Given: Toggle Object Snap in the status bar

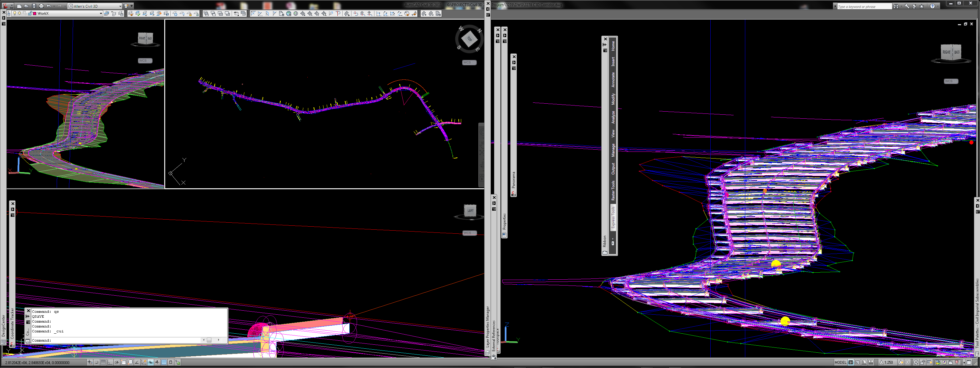Looking at the screenshot, I should 123,362.
